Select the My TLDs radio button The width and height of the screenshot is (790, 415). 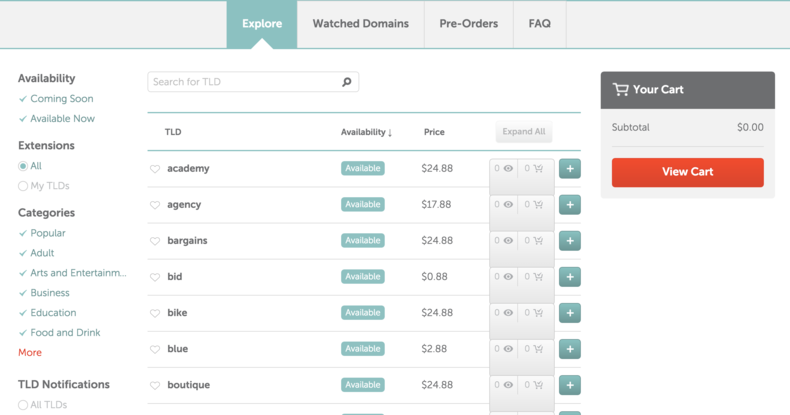coord(23,186)
